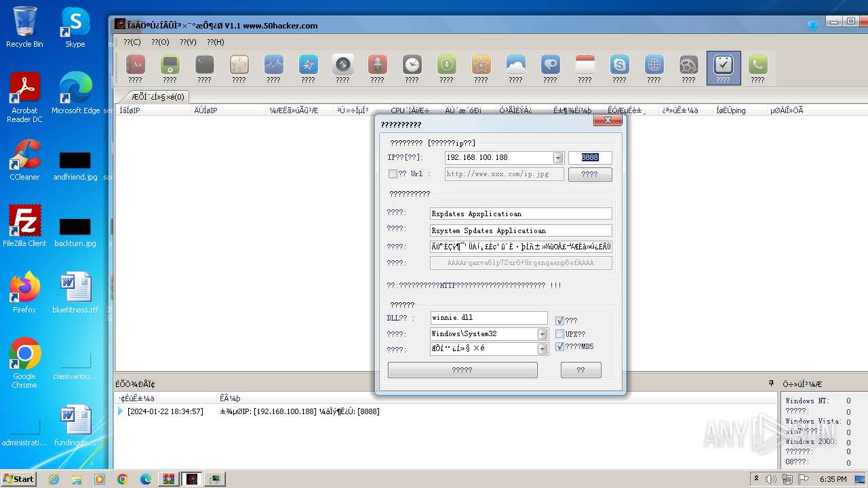Viewport: 868px width, 488px height.
Task: Click the system clock showing 6:35 PM
Action: (x=833, y=479)
